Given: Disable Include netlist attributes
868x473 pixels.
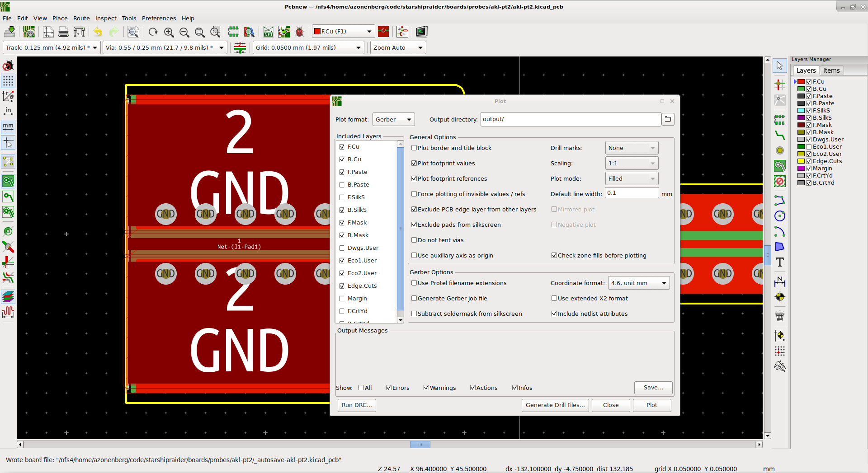Looking at the screenshot, I should pyautogui.click(x=554, y=314).
